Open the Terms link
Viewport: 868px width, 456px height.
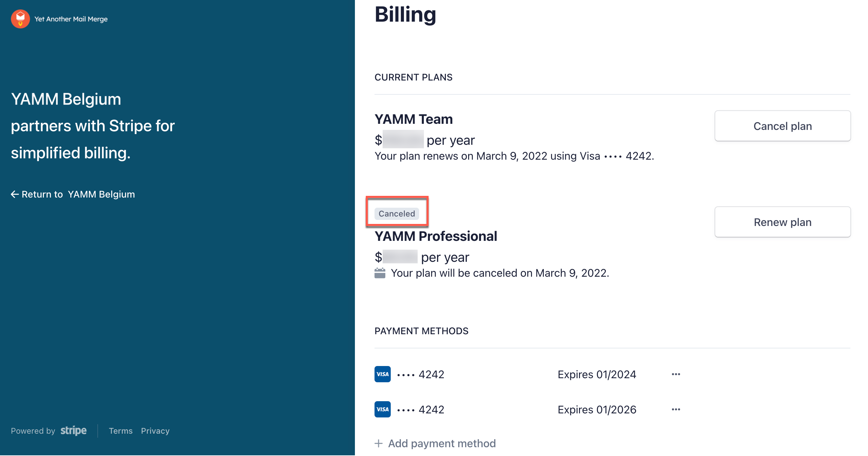click(x=121, y=431)
